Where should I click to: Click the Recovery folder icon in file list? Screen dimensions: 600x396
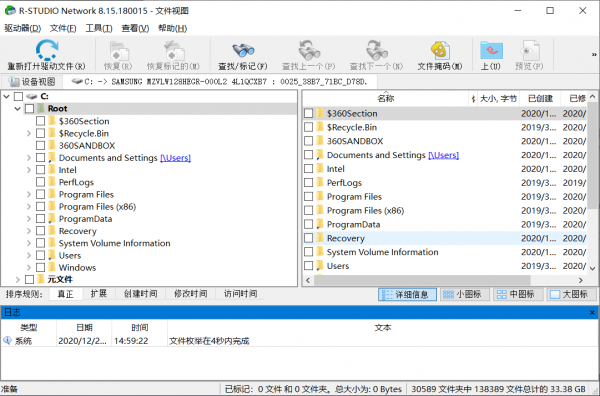[320, 238]
